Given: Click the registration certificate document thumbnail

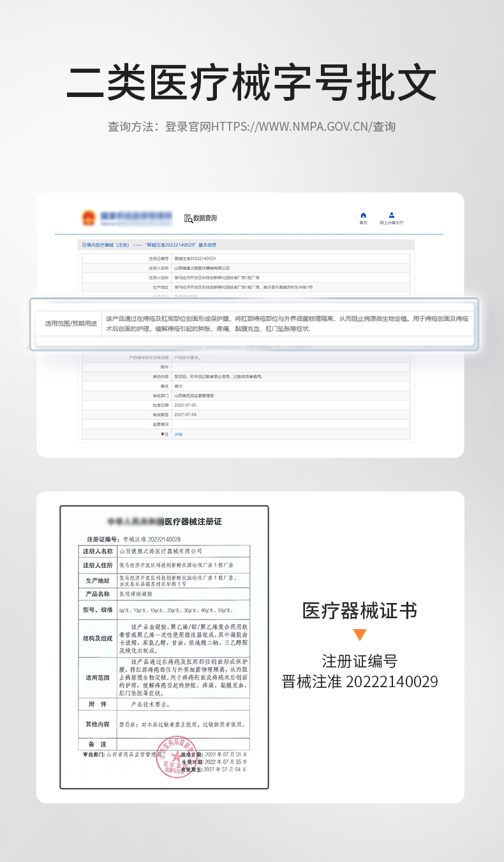Looking at the screenshot, I should [164, 647].
